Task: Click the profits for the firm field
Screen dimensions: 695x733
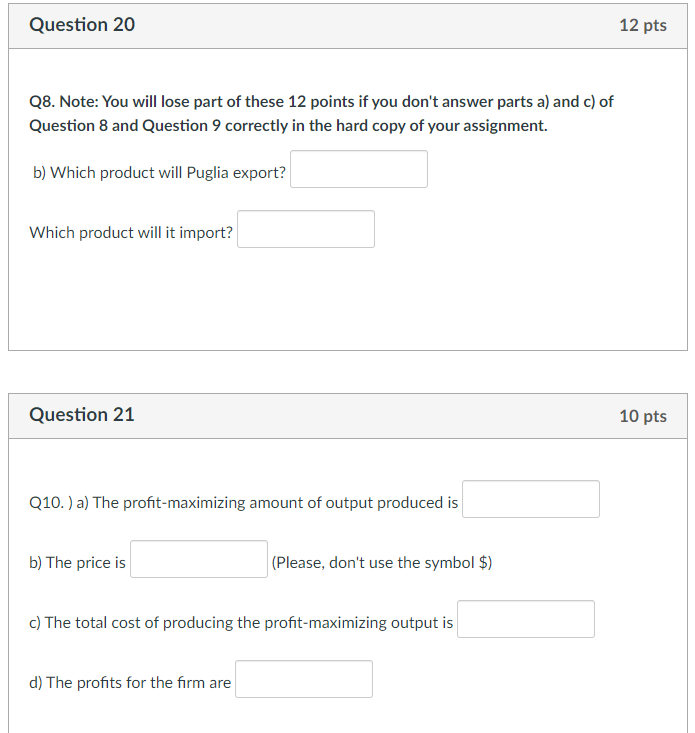Action: click(x=304, y=679)
